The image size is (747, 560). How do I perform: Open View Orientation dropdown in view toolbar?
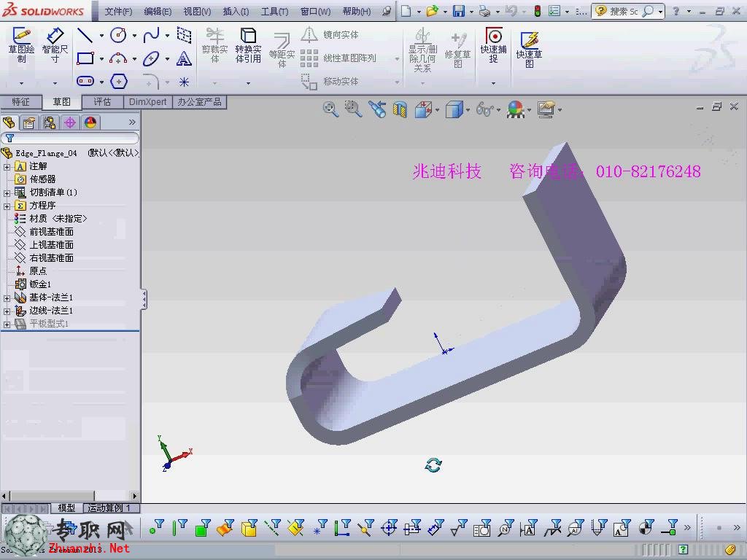click(x=438, y=110)
